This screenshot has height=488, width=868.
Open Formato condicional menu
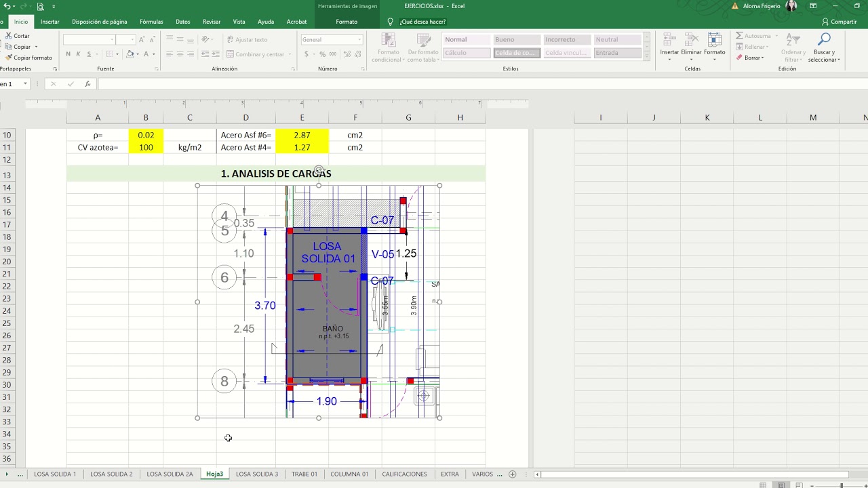pos(388,47)
